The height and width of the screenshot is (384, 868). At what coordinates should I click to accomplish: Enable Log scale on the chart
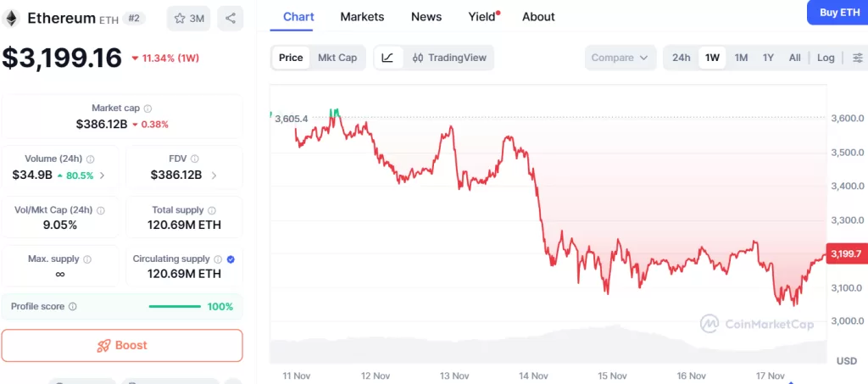826,58
